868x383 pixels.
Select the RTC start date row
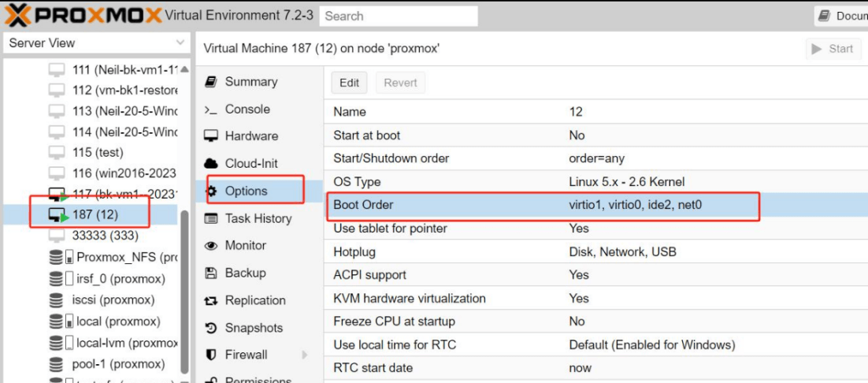[595, 368]
